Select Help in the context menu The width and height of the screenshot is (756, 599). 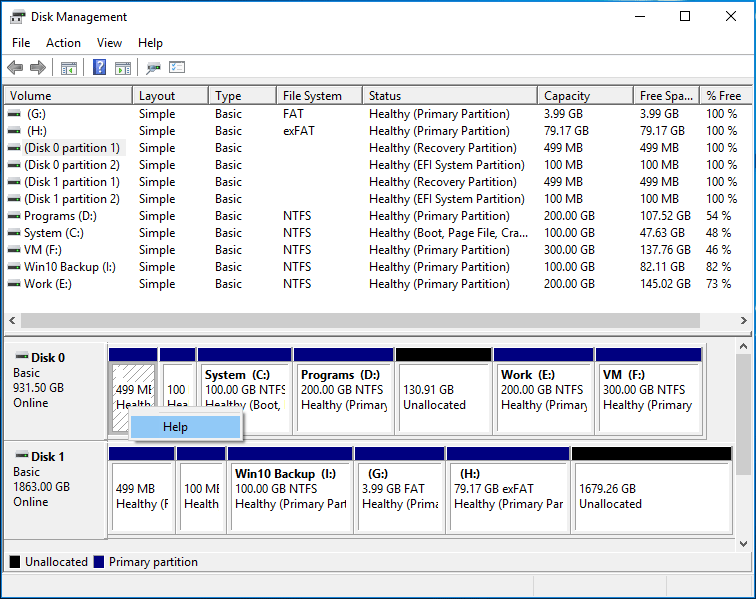pos(176,427)
